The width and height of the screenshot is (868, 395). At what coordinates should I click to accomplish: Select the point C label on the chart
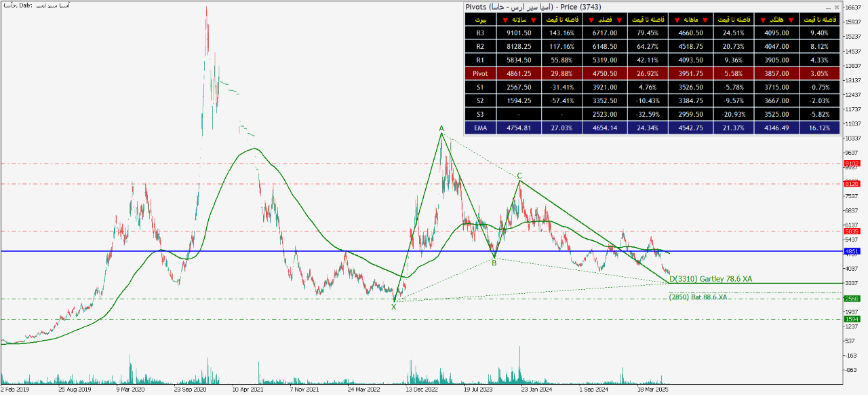tap(519, 175)
